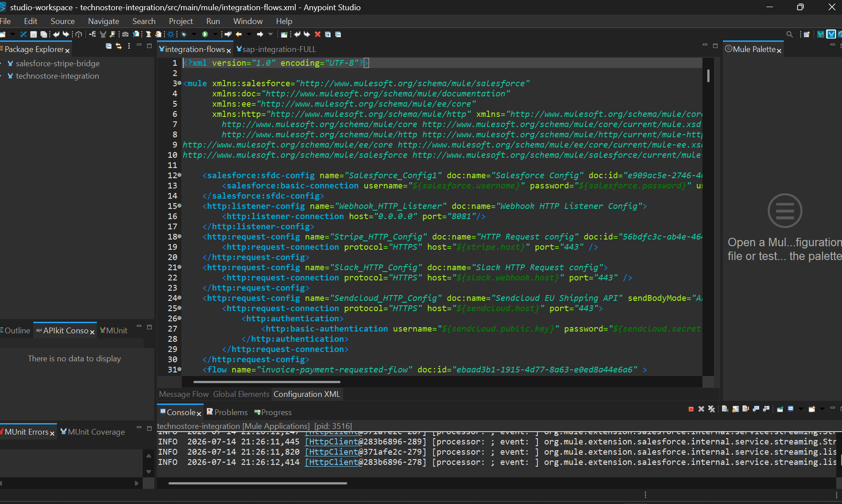The image size is (842, 504).
Task: Close the MUnit Errors tab
Action: pyautogui.click(x=52, y=433)
